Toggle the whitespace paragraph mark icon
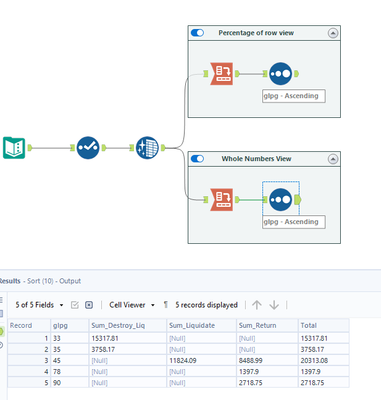 [x=165, y=305]
